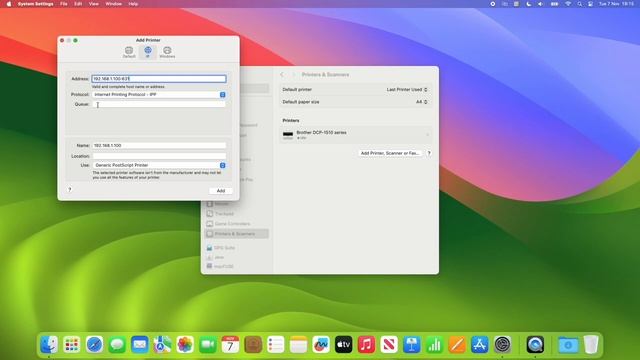Click the volume icon in the menu bar
This screenshot has width=640, height=360.
click(540, 4)
